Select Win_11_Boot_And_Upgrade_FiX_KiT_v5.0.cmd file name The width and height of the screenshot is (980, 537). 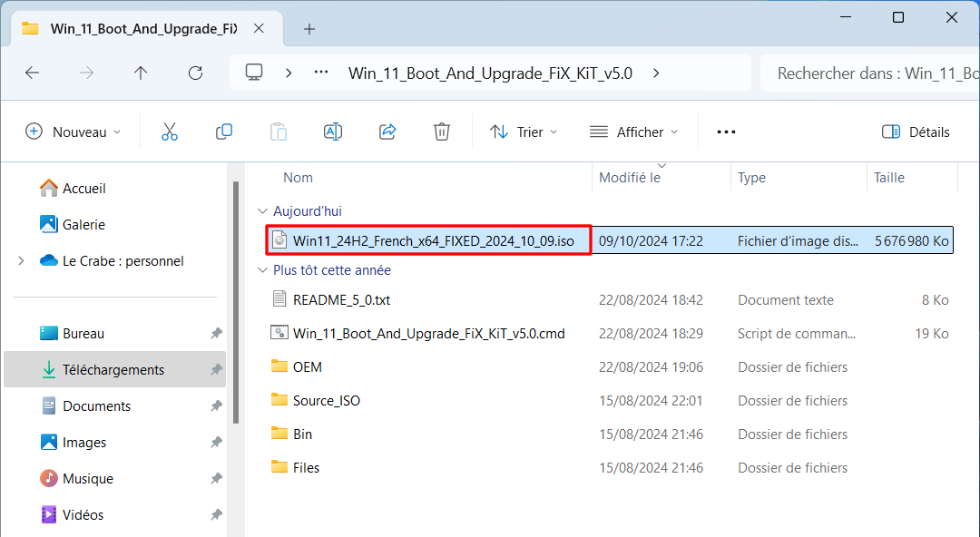tap(428, 333)
